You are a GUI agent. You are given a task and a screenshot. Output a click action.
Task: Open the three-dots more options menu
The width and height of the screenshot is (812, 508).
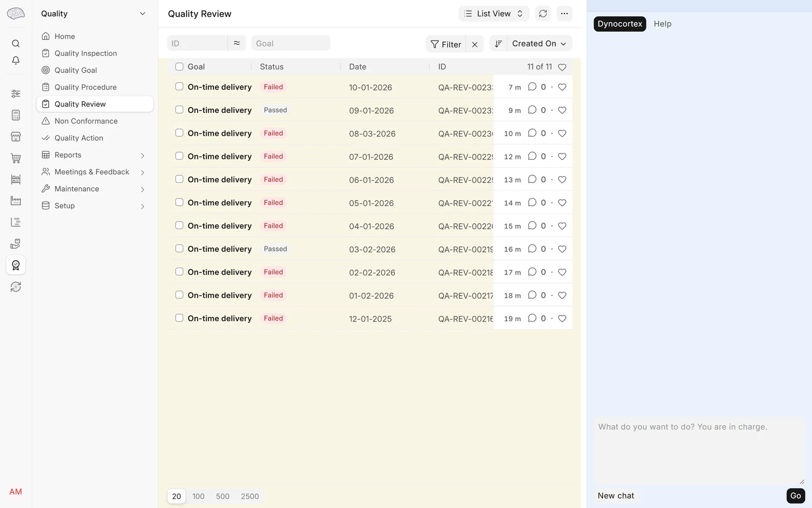[564, 14]
